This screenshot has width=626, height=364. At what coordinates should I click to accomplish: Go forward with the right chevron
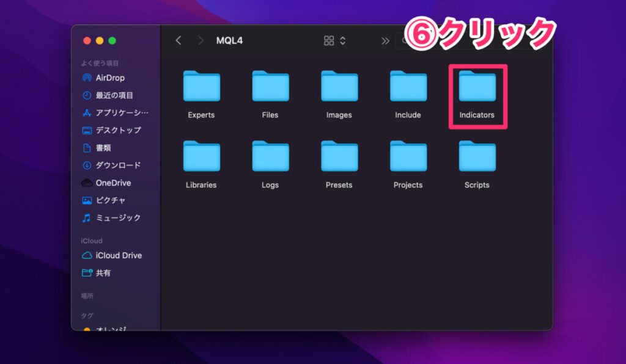[x=201, y=40]
